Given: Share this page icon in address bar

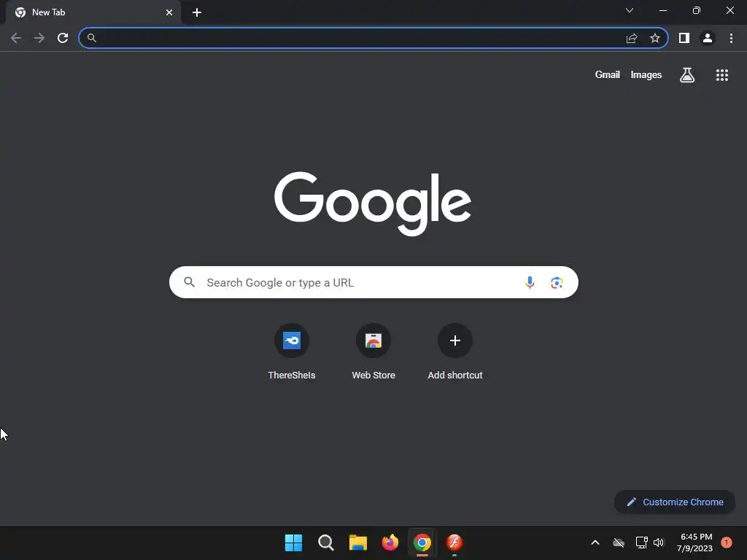Looking at the screenshot, I should tap(632, 38).
